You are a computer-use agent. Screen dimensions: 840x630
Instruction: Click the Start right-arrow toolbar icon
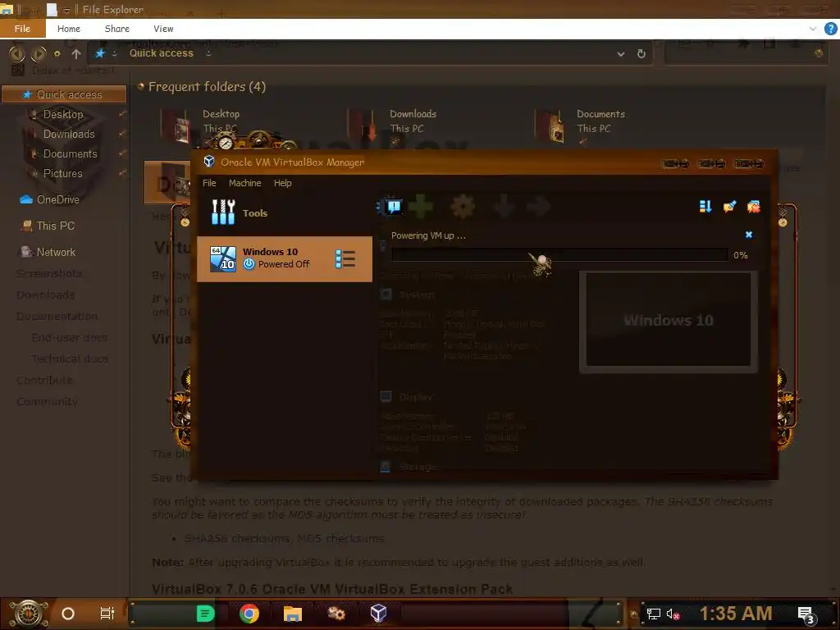click(x=538, y=206)
